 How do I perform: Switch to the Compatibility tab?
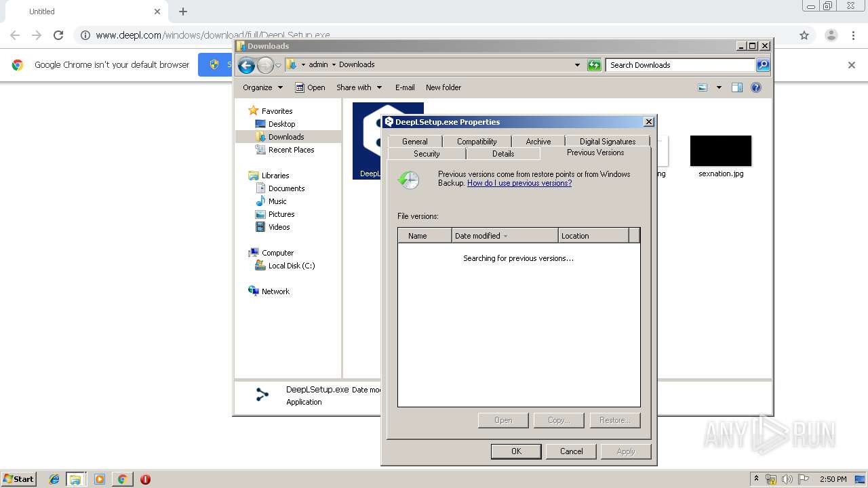(477, 142)
